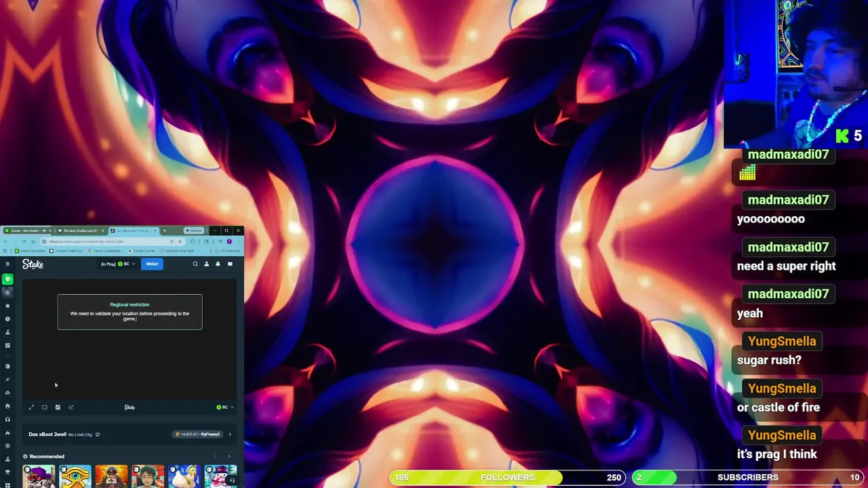Switch game to theatre mode
The width and height of the screenshot is (868, 488).
45,407
